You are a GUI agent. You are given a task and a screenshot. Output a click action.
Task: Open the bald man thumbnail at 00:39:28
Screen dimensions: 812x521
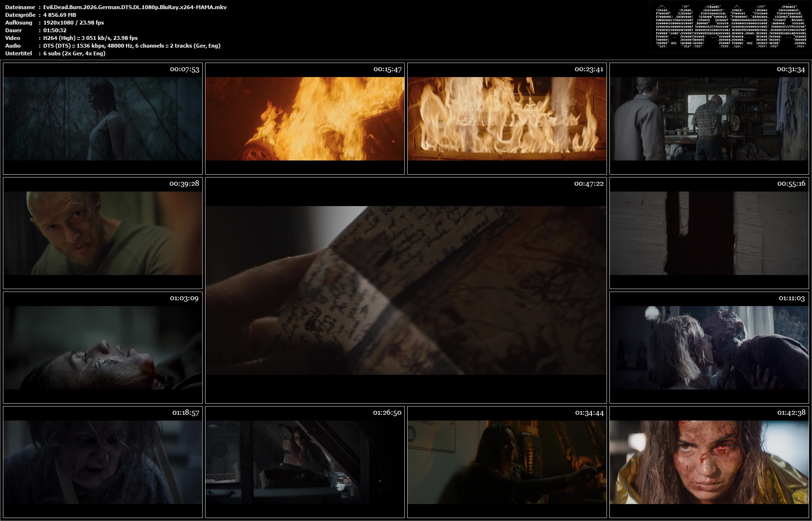103,233
